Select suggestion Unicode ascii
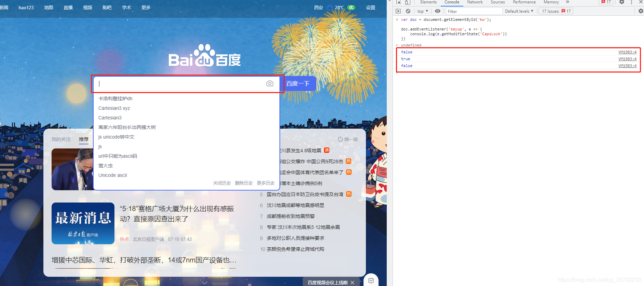This screenshot has width=644, height=286. [x=113, y=175]
